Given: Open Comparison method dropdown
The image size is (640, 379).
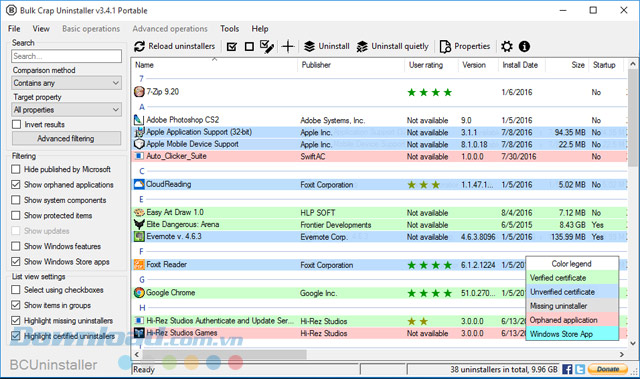Looking at the screenshot, I should click(x=67, y=83).
